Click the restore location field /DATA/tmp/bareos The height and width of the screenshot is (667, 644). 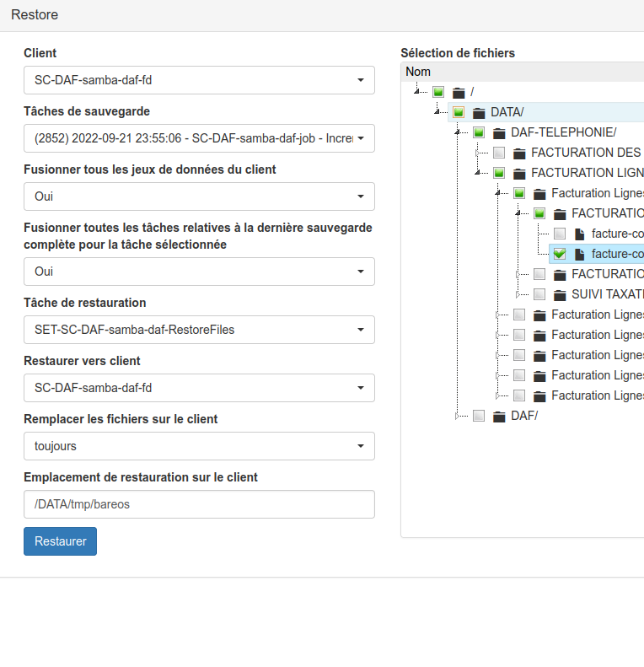[x=199, y=504]
